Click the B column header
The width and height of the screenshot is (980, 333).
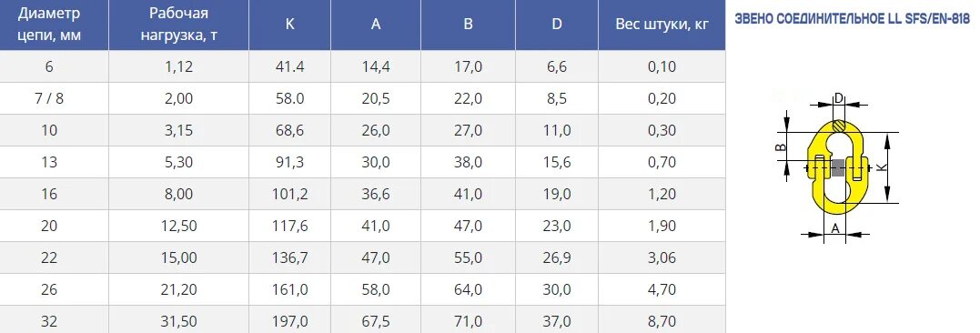click(x=468, y=25)
